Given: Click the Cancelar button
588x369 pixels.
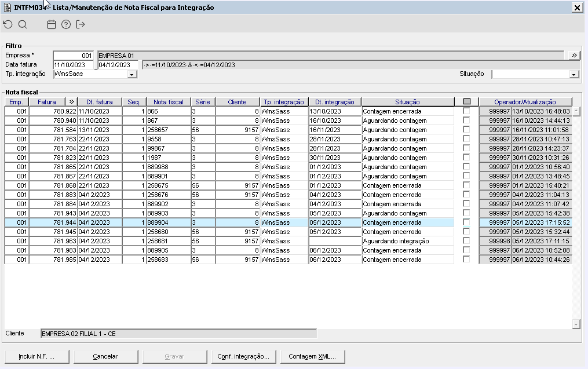Looking at the screenshot, I should coord(105,357).
